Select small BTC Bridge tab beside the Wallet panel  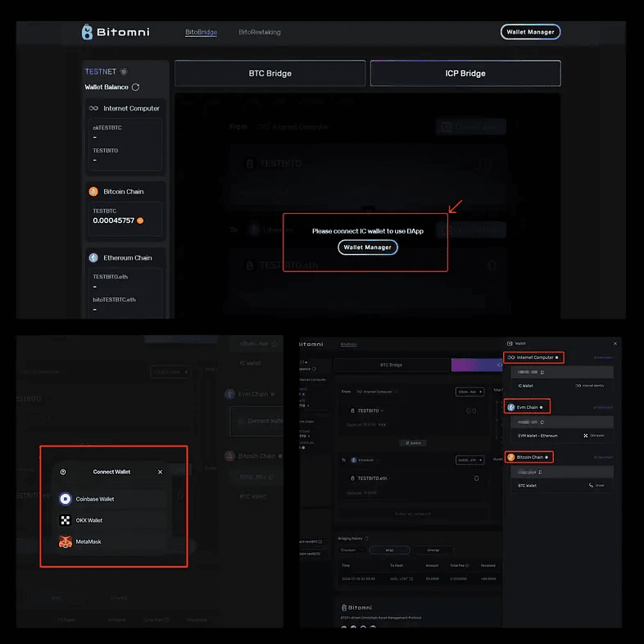[x=391, y=365]
